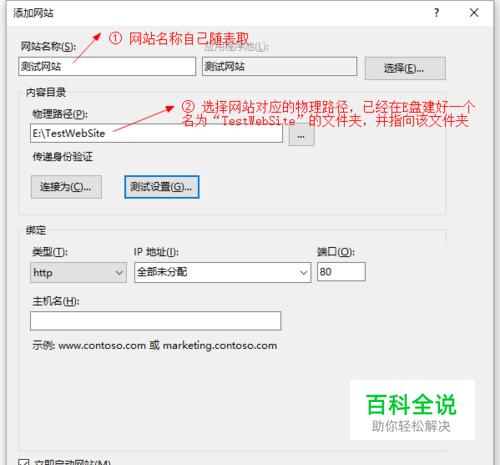Image resolution: width=500 pixels, height=465 pixels.
Task: Click the 网站名称(S): label
Action: tap(48, 46)
